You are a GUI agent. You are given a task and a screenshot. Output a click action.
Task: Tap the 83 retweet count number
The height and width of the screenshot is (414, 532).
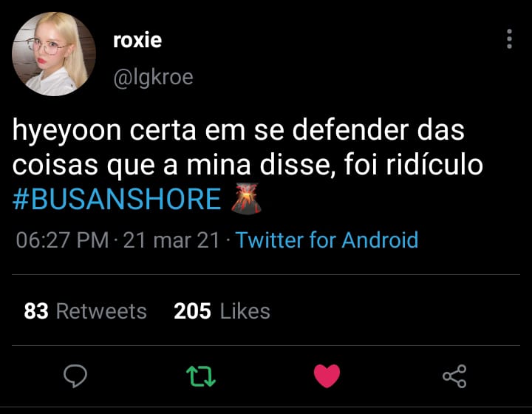pyautogui.click(x=36, y=311)
